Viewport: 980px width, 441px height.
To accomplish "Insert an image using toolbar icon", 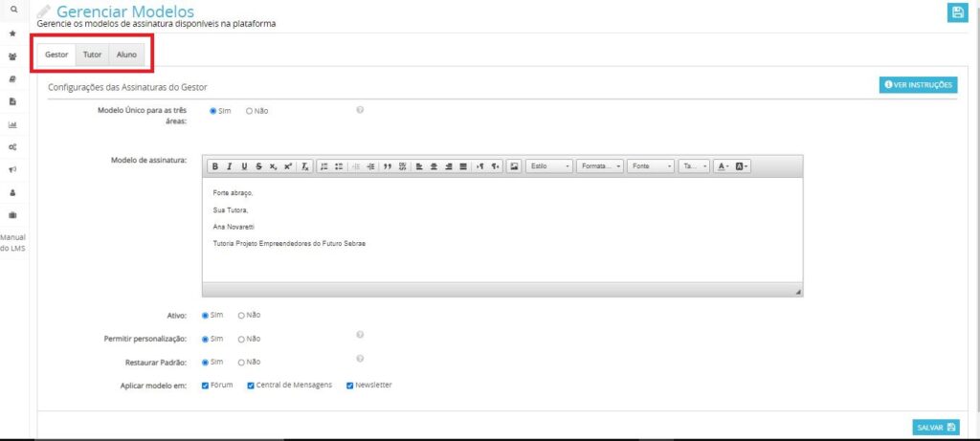I will (514, 166).
